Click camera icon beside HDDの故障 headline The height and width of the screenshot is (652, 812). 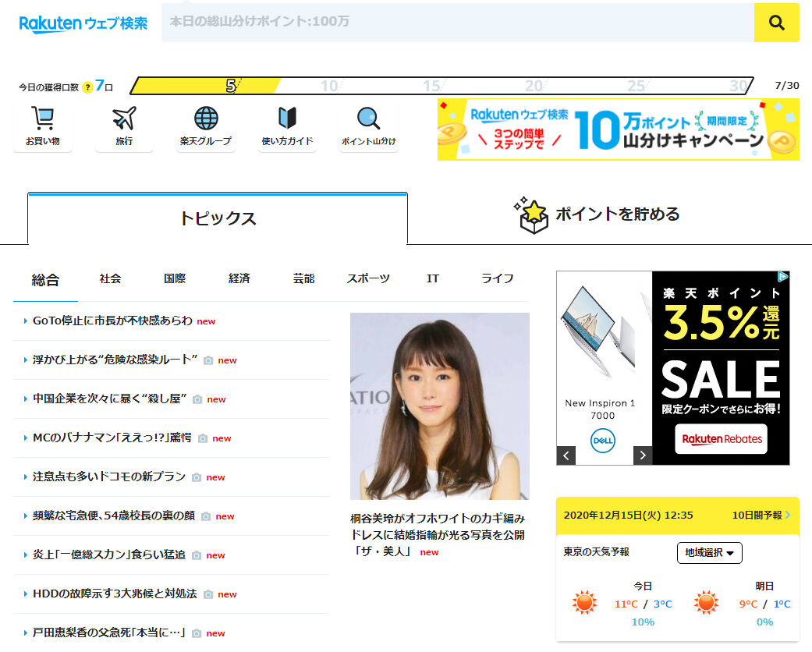(208, 594)
